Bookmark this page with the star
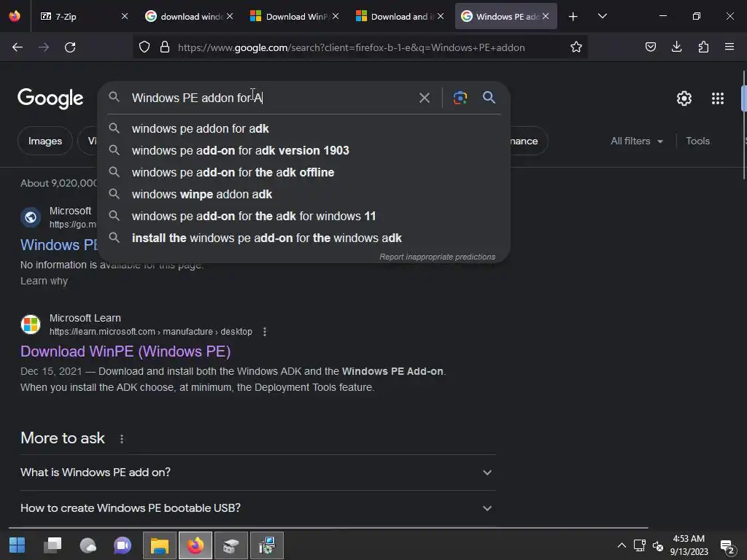The height and width of the screenshot is (560, 747). [x=576, y=47]
